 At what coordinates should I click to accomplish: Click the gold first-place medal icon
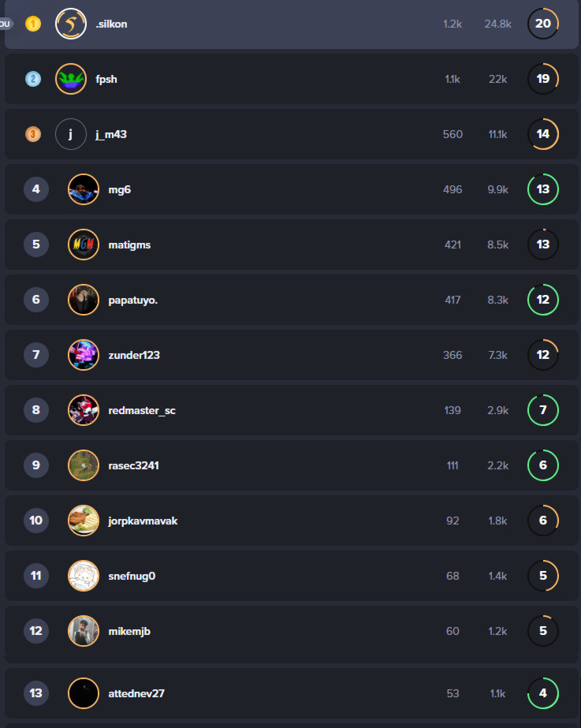(33, 24)
